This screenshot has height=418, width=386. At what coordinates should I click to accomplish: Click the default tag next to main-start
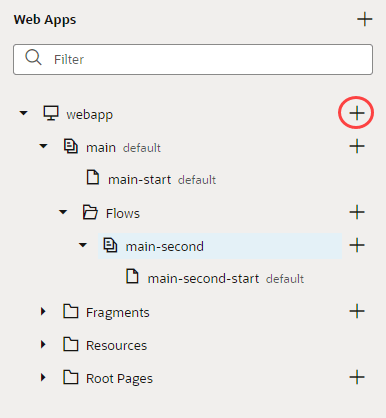pos(197,180)
